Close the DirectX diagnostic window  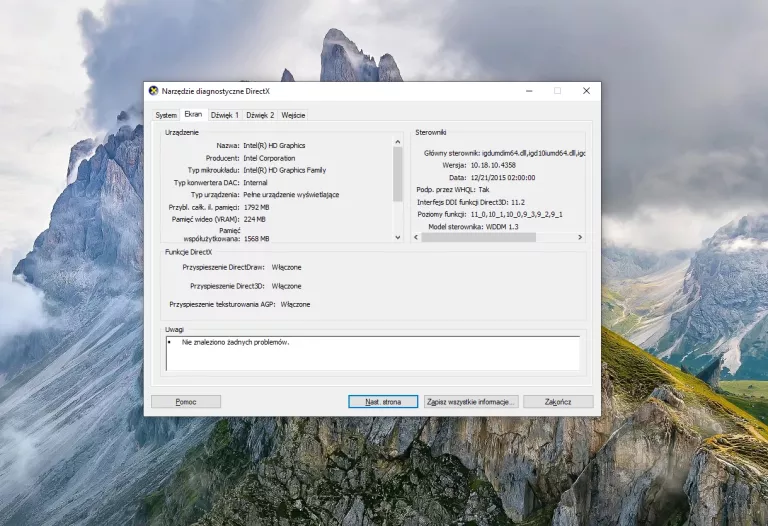(585, 91)
